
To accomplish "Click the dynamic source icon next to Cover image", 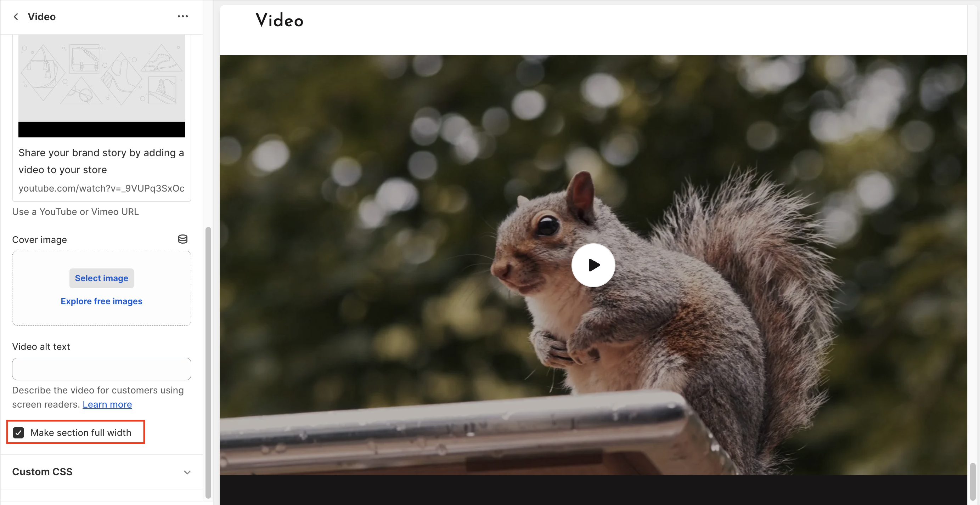I will (x=182, y=239).
